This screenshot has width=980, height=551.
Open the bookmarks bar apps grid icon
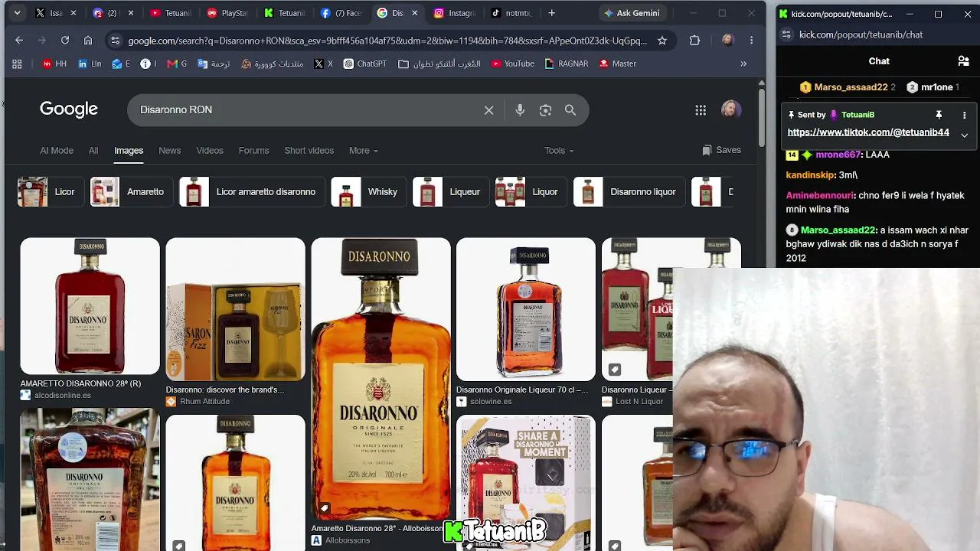click(x=17, y=64)
